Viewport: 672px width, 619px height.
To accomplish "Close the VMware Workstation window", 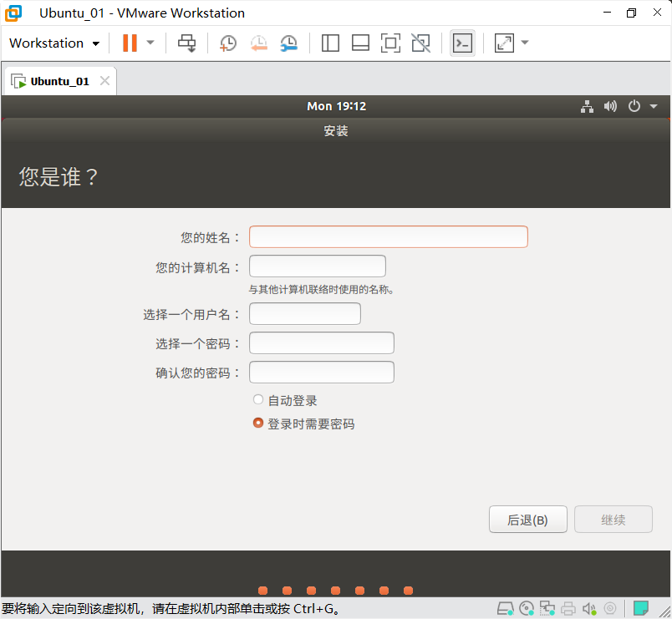I will (657, 13).
